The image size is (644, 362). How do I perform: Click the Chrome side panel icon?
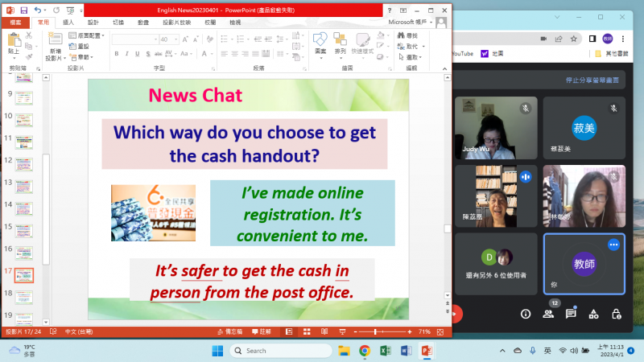[592, 39]
